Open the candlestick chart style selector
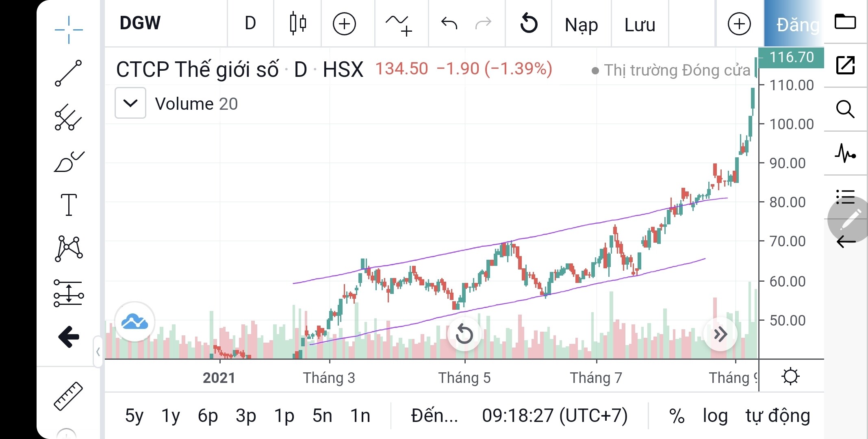The height and width of the screenshot is (439, 868). point(298,24)
